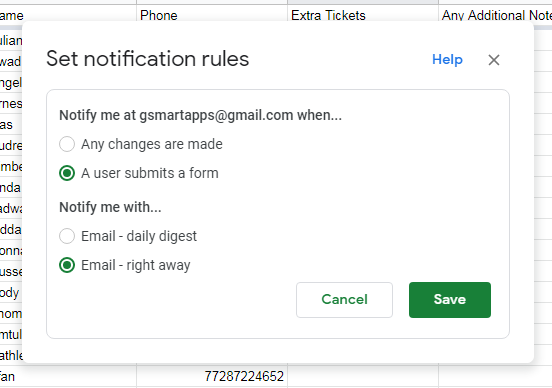552x388 pixels.
Task: Select the Any Additional Notes header cell
Action: [495, 14]
